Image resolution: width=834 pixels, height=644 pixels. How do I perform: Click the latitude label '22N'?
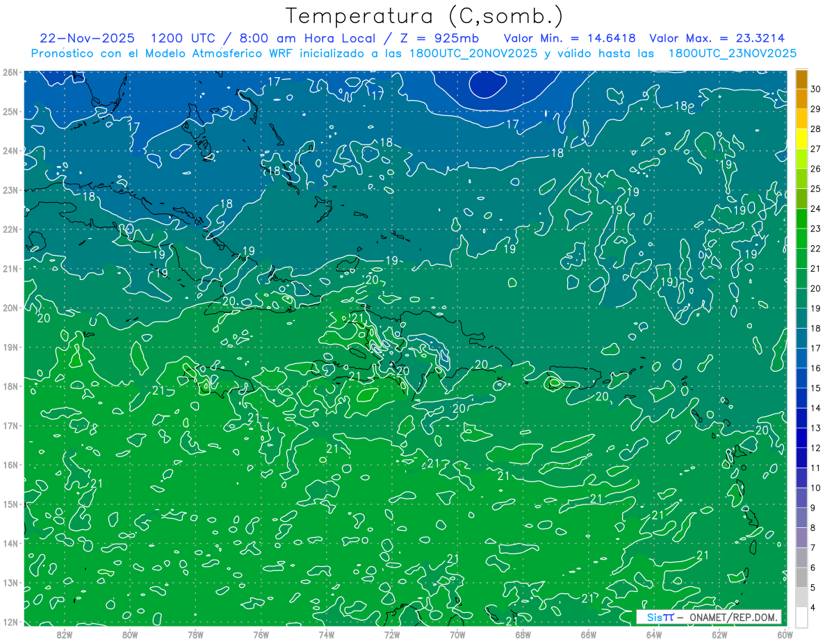10,229
